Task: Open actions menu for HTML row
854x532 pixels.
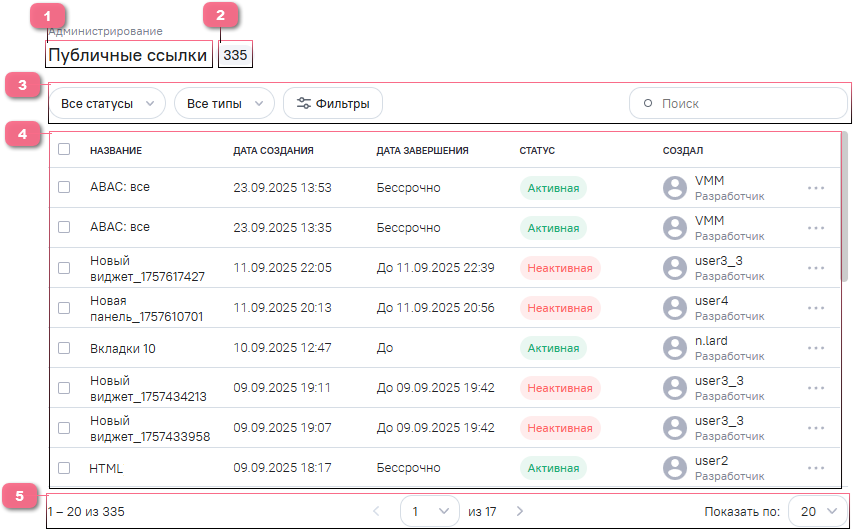Action: 816,468
